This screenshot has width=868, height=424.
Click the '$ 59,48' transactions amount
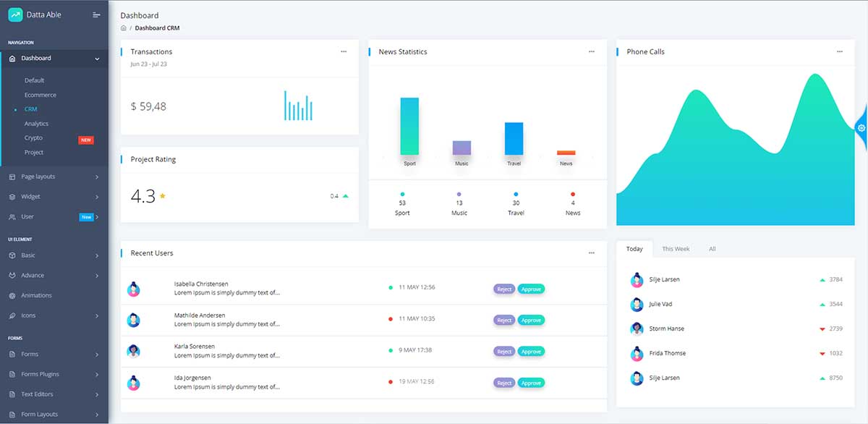[148, 106]
